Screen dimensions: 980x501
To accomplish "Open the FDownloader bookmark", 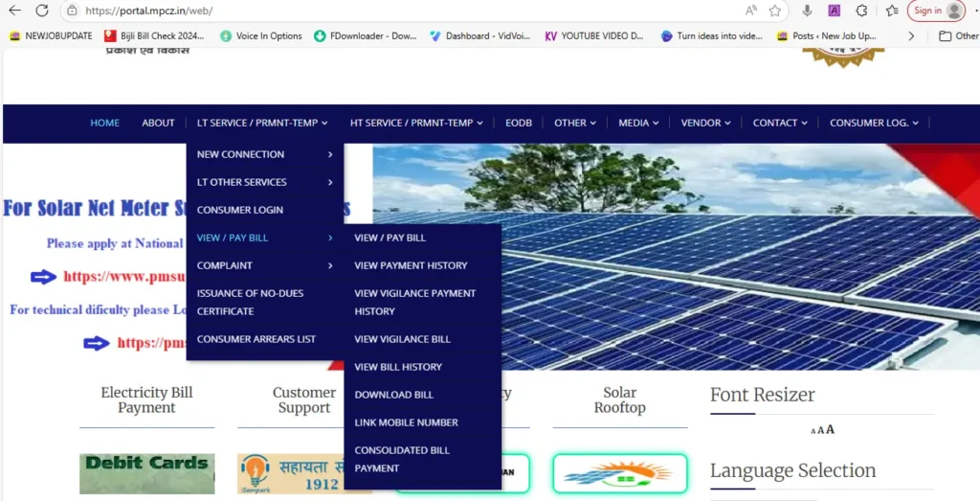I will (365, 36).
